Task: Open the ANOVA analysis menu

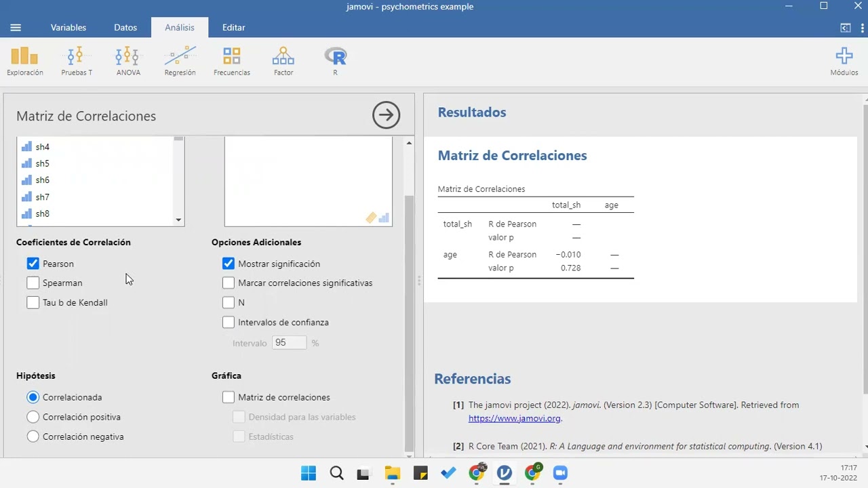Action: [x=128, y=61]
